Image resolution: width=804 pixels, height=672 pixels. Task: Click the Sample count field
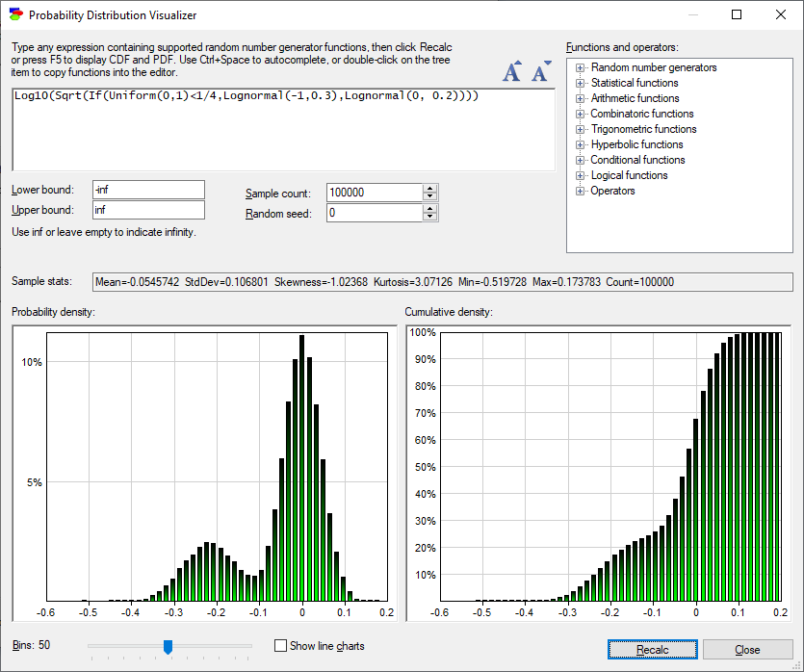coord(375,193)
